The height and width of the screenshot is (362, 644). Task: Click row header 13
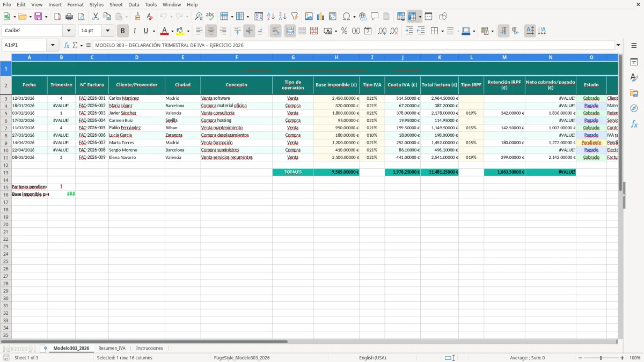pos(6,172)
